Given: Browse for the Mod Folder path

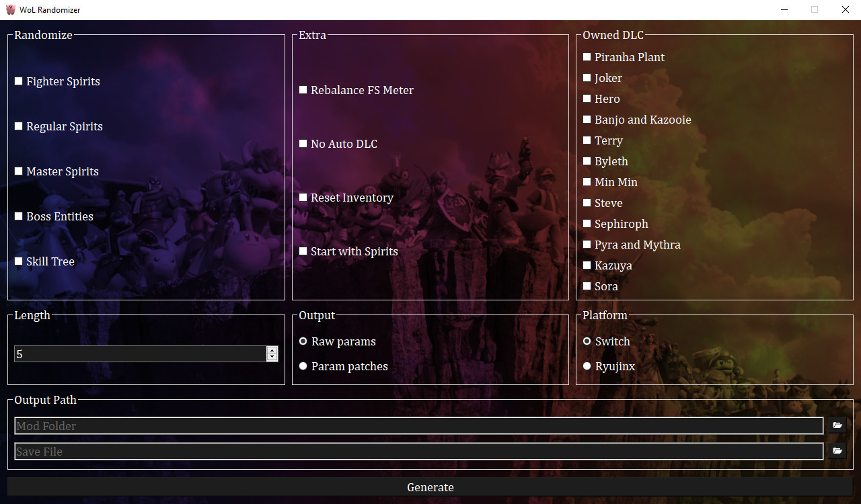Looking at the screenshot, I should pos(837,425).
